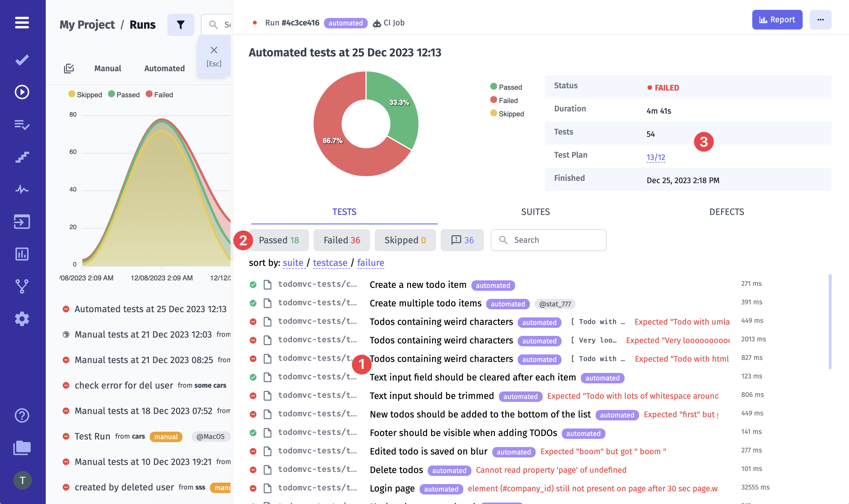The width and height of the screenshot is (849, 504).
Task: Open run Manual tests at 21 Dec 2023 12:03
Action: click(143, 334)
